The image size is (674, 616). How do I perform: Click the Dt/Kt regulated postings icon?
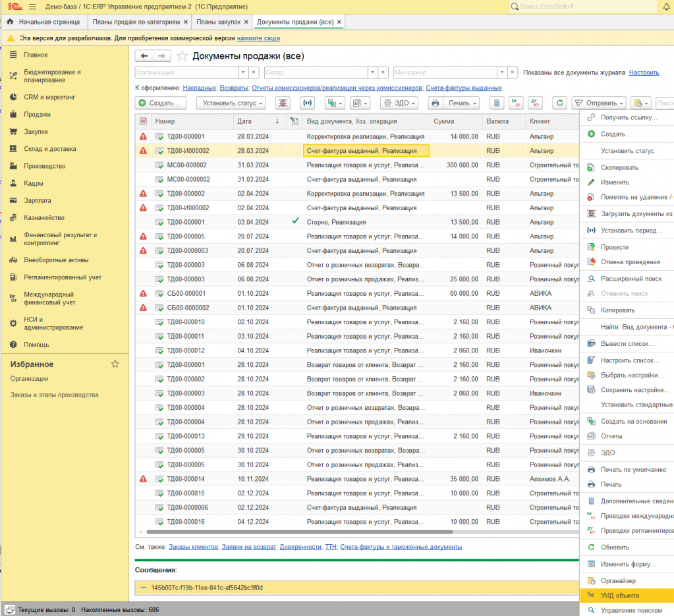click(x=535, y=103)
